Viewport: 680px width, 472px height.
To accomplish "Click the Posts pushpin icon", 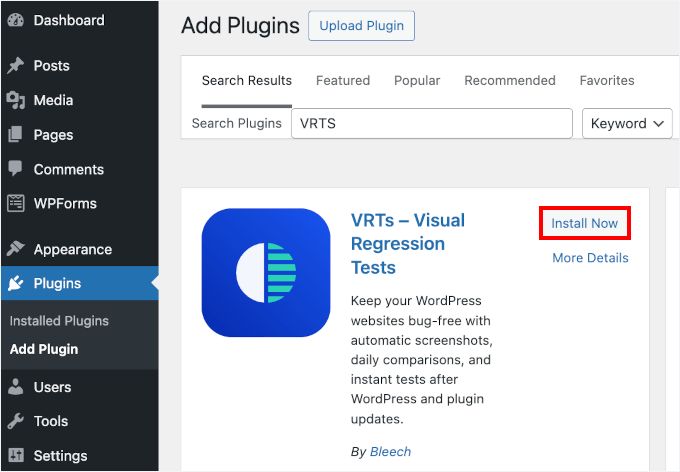I will point(16,66).
